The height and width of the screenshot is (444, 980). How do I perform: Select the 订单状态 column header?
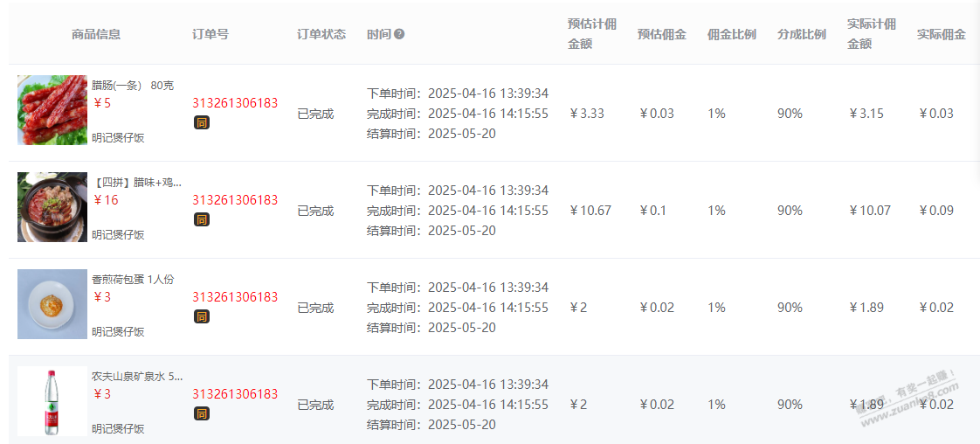click(x=321, y=34)
